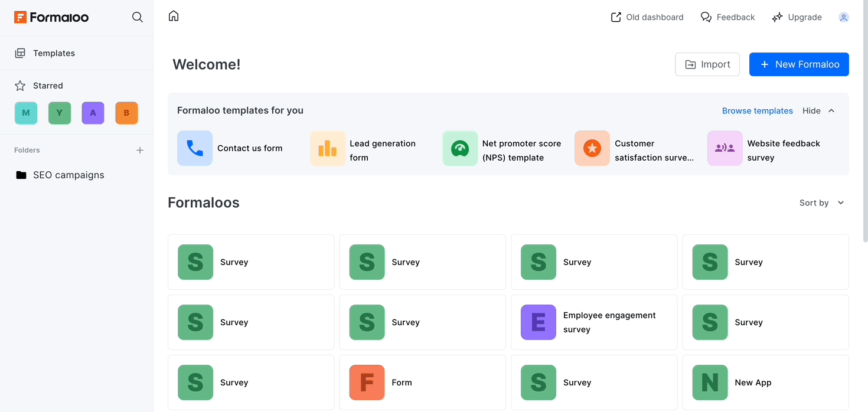868x412 pixels.
Task: Click the Customer satisfaction star icon
Action: (x=592, y=148)
